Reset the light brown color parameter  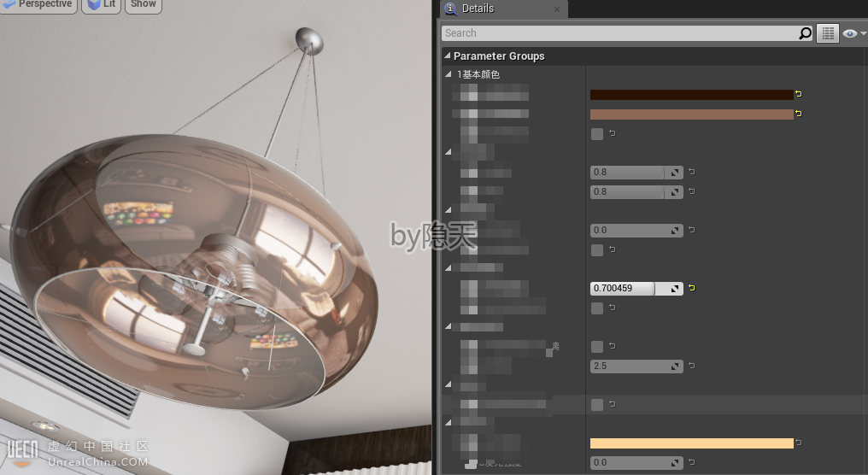tap(799, 114)
